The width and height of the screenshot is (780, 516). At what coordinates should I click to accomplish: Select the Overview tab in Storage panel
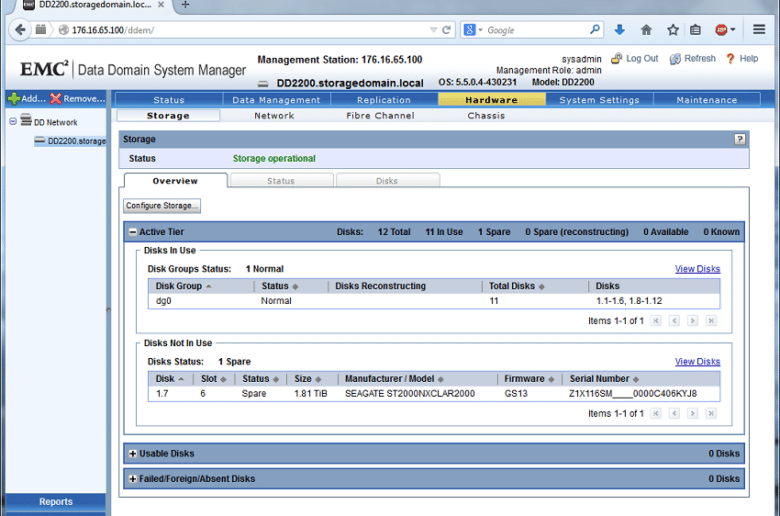click(176, 181)
